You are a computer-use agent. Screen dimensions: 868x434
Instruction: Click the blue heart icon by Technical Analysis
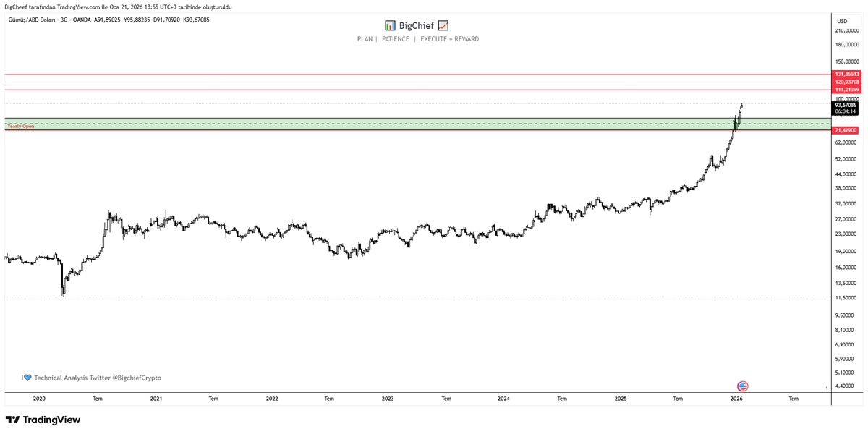(x=28, y=378)
